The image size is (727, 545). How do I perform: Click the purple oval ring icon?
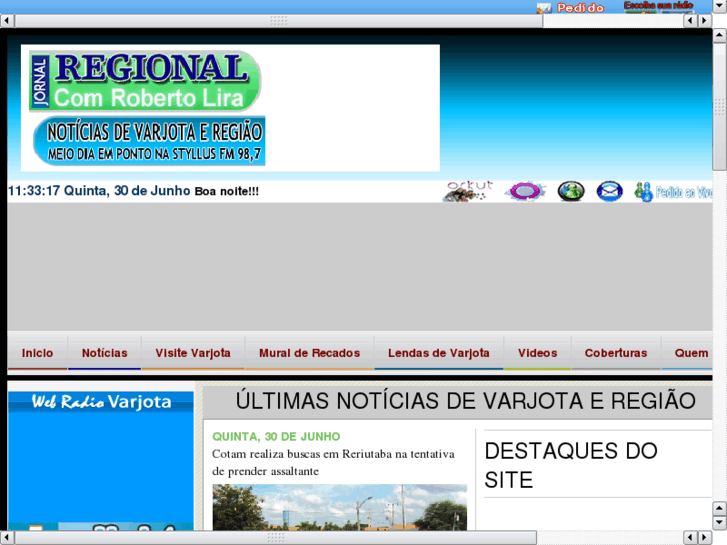pos(525,191)
